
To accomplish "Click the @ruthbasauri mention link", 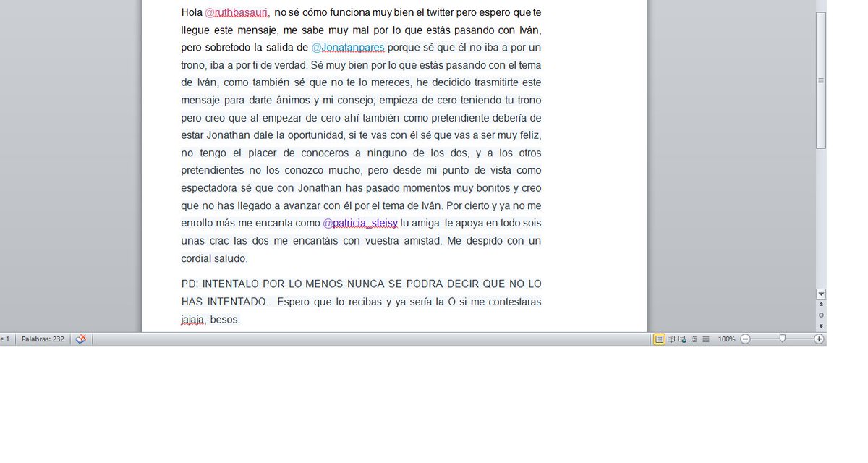I will pos(237,12).
